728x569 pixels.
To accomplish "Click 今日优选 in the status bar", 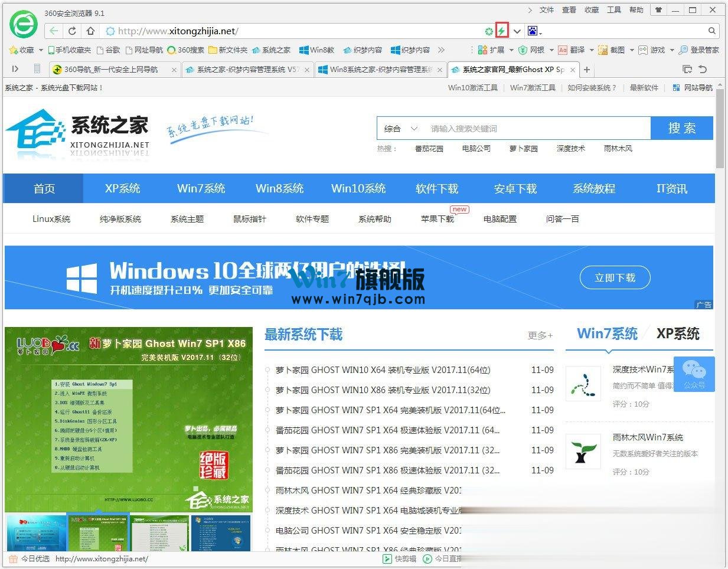I will (30, 558).
